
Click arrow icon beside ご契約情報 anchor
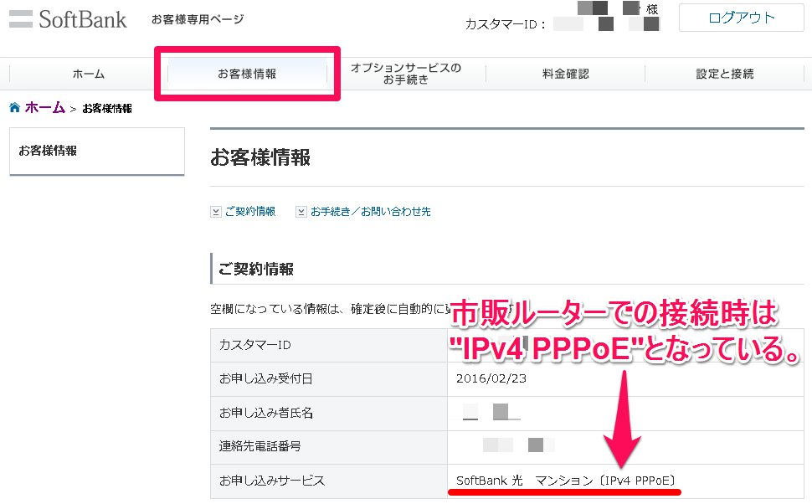(x=216, y=212)
